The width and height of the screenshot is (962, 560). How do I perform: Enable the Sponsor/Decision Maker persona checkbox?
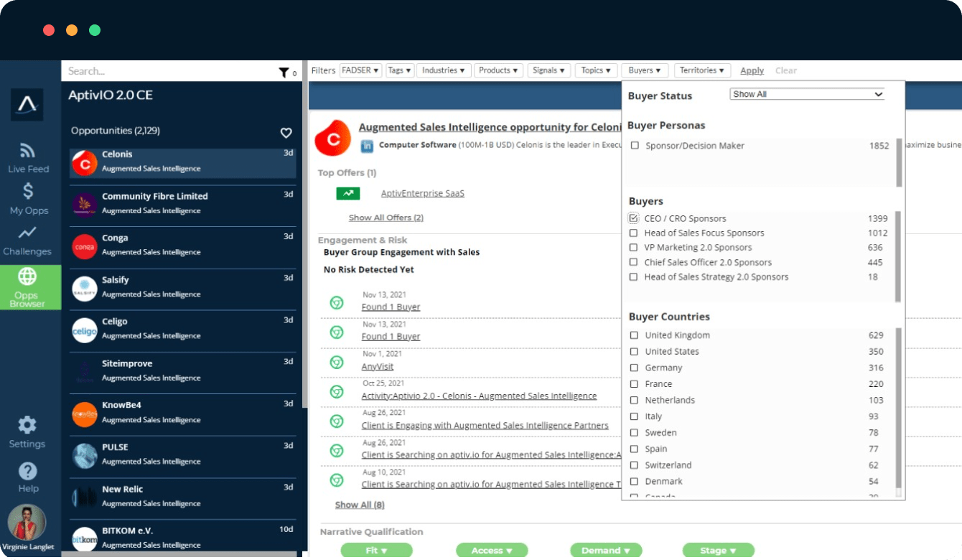(x=635, y=146)
